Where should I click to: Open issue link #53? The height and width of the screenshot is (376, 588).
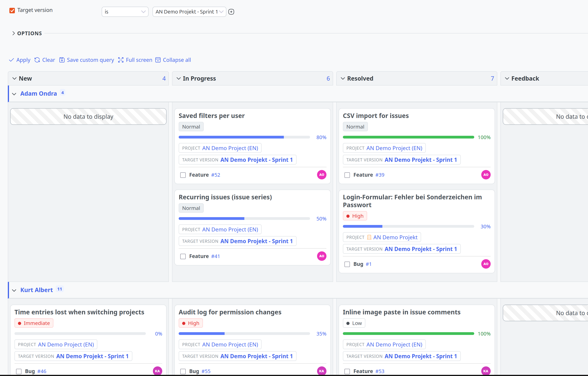[380, 371]
